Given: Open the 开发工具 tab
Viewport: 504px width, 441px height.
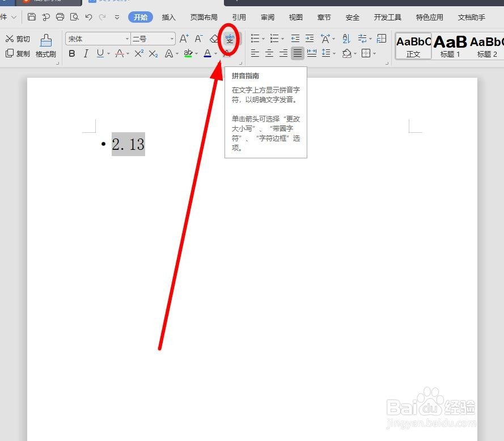Looking at the screenshot, I should [x=388, y=18].
